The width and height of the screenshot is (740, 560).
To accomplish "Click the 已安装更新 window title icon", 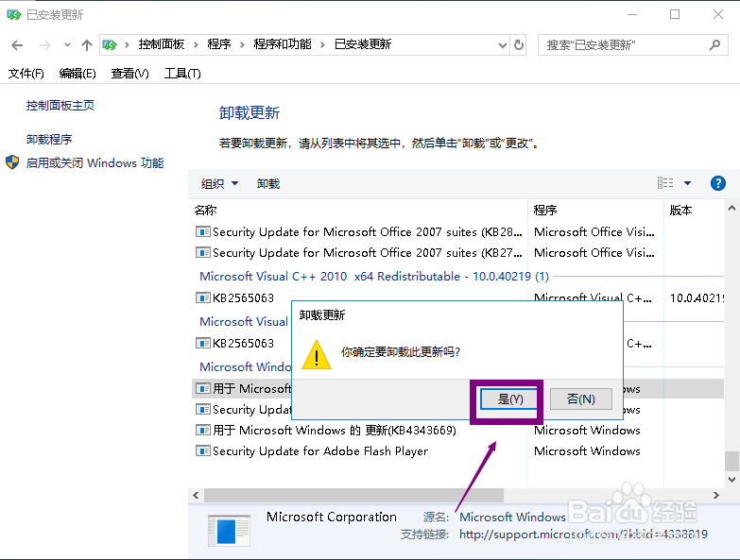I will [13, 15].
